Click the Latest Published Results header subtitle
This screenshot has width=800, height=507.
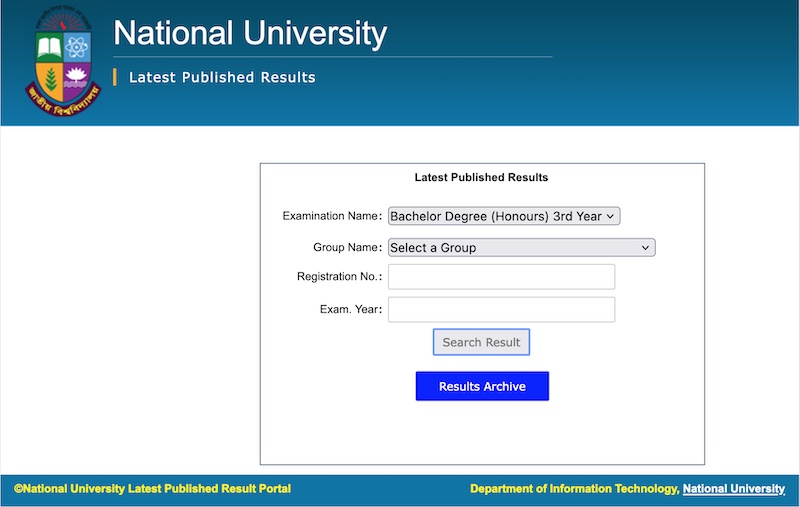222,78
